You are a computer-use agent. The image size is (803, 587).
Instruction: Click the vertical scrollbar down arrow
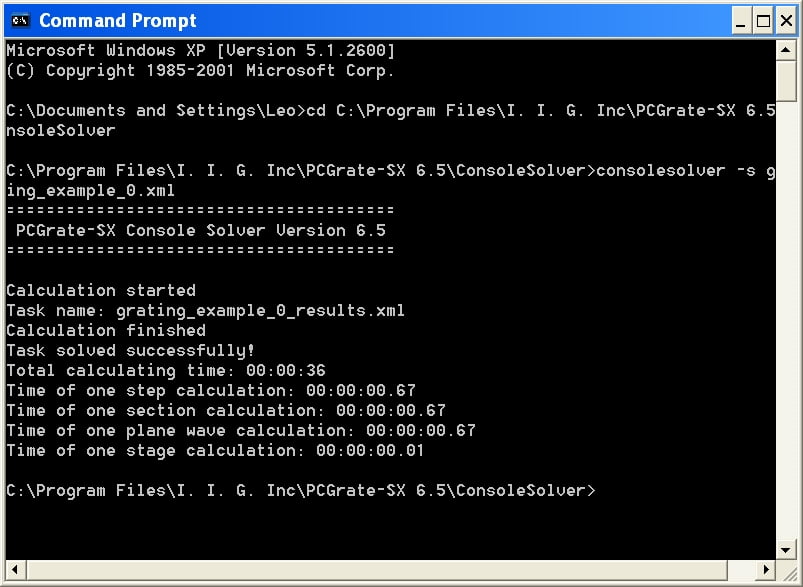click(786, 550)
